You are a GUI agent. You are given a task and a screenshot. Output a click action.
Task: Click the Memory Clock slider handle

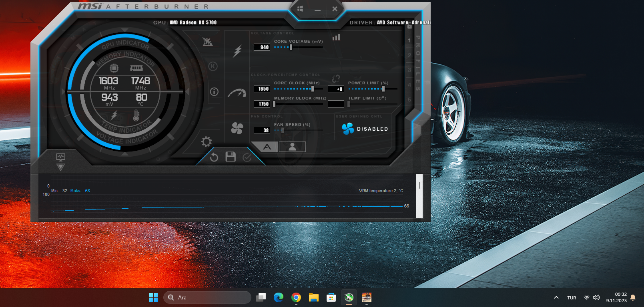[274, 104]
